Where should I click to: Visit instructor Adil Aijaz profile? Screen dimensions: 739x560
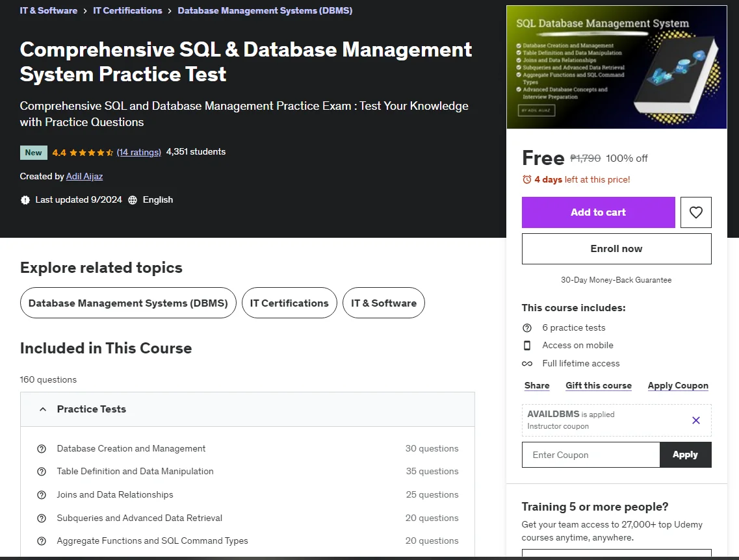[84, 176]
